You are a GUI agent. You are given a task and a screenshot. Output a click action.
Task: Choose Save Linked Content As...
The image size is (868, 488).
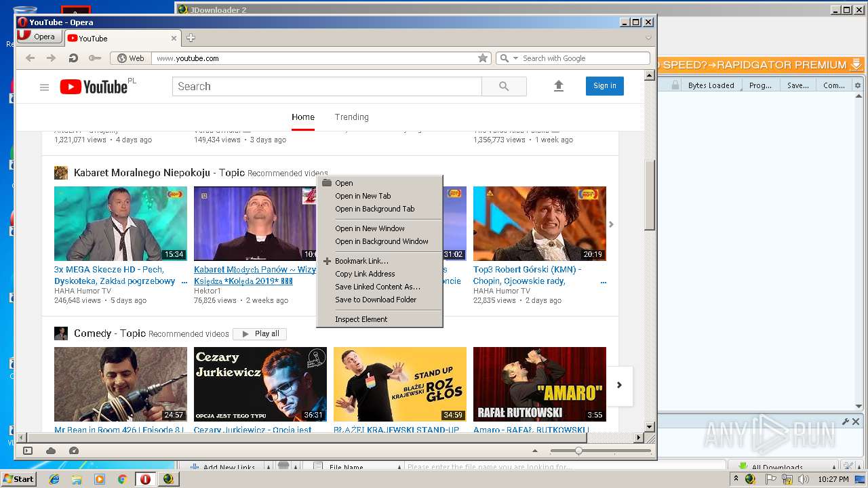point(380,287)
